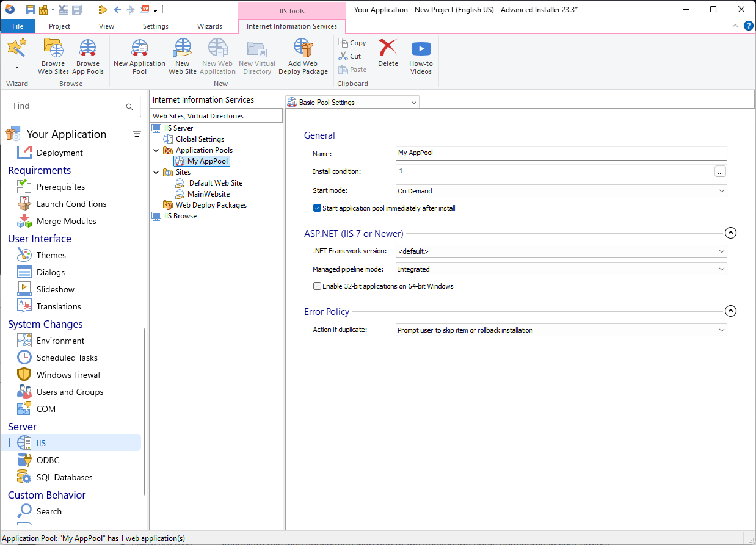This screenshot has width=756, height=545.
Task: Open Users and Groups page
Action: coord(70,392)
